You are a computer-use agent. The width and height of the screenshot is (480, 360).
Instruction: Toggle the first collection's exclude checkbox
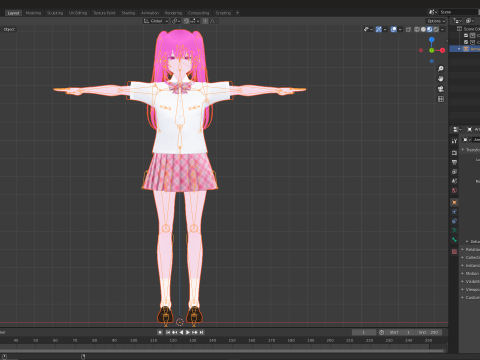point(466,35)
